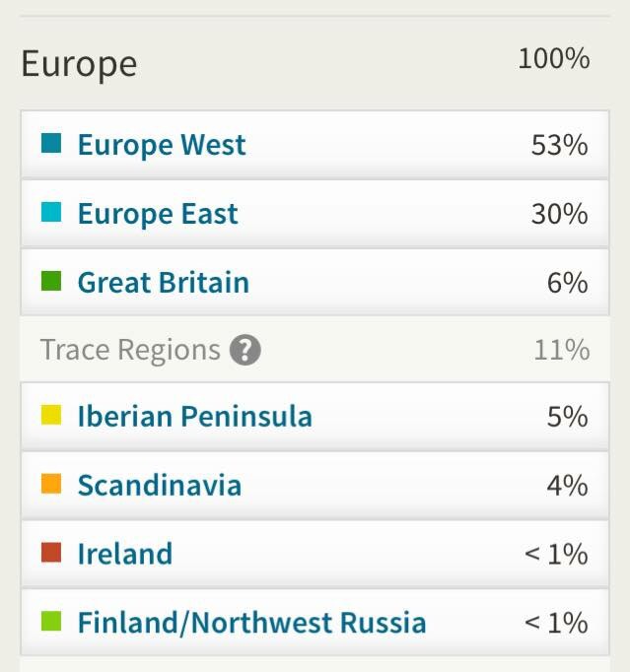Click the dark teal Europe West swatch
Image resolution: width=630 pixels, height=672 pixels.
(51, 144)
